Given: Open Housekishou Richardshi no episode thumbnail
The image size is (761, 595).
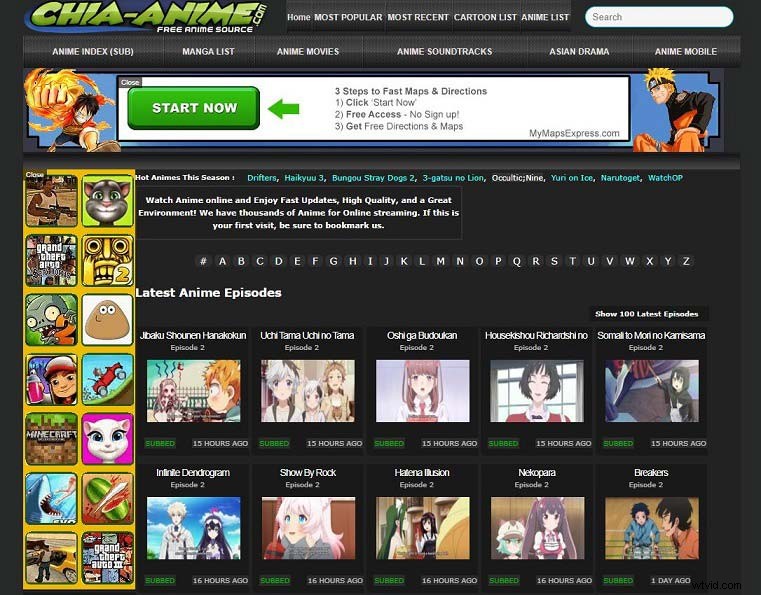Looking at the screenshot, I should click(537, 391).
